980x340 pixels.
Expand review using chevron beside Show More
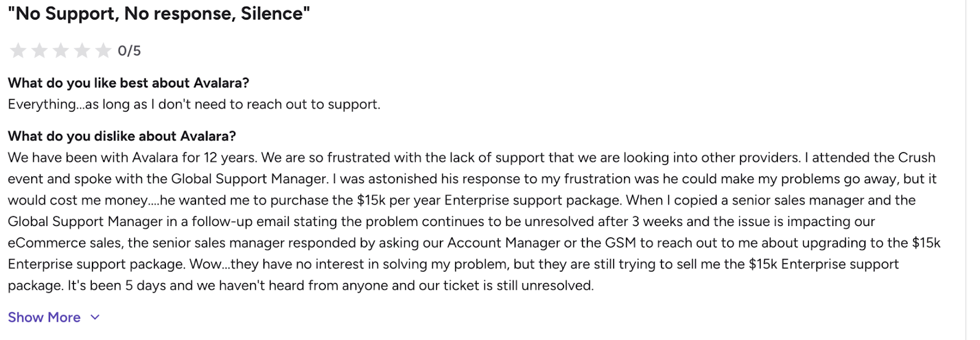click(x=95, y=317)
